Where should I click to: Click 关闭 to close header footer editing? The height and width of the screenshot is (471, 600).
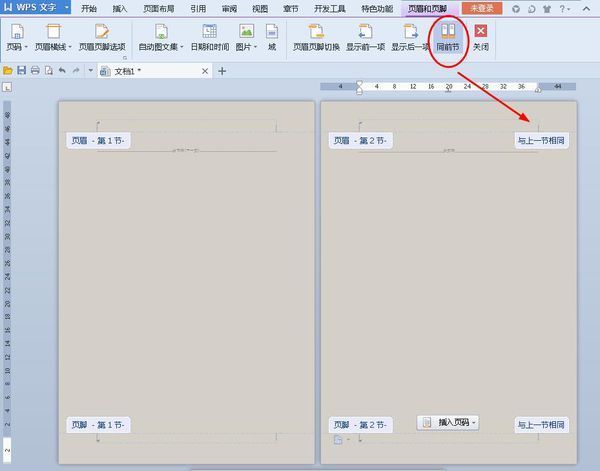(481, 38)
